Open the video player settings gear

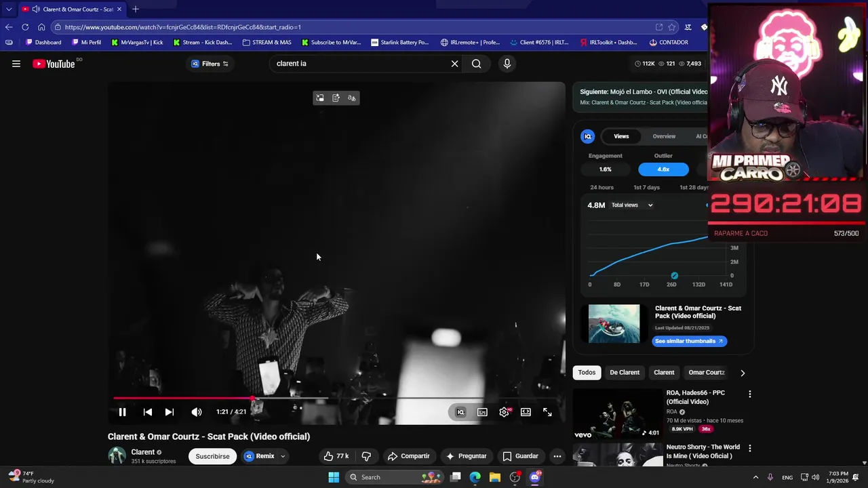504,412
